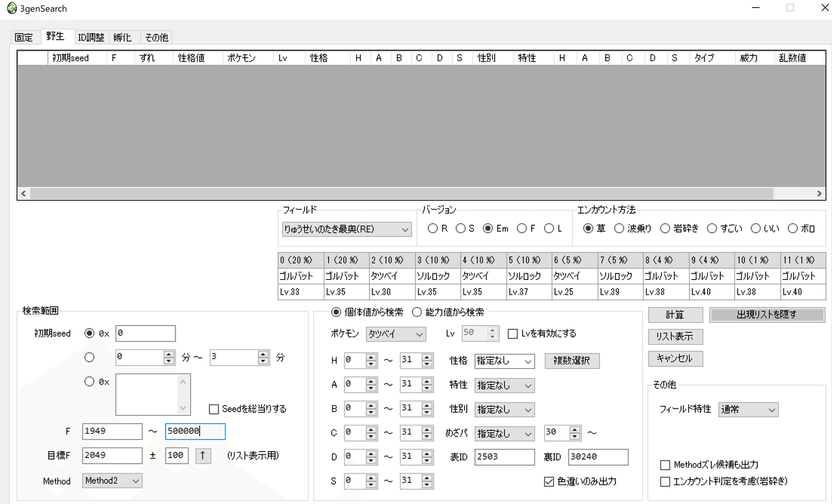The height and width of the screenshot is (504, 832).
Task: Click the ↑ arrow beside the 目標F tolerance
Action: 203,455
